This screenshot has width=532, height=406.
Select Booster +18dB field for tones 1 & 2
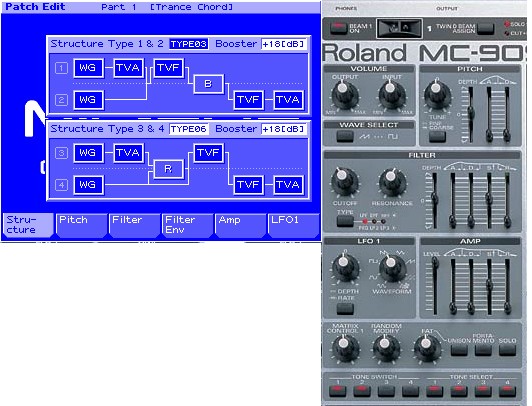click(x=284, y=44)
